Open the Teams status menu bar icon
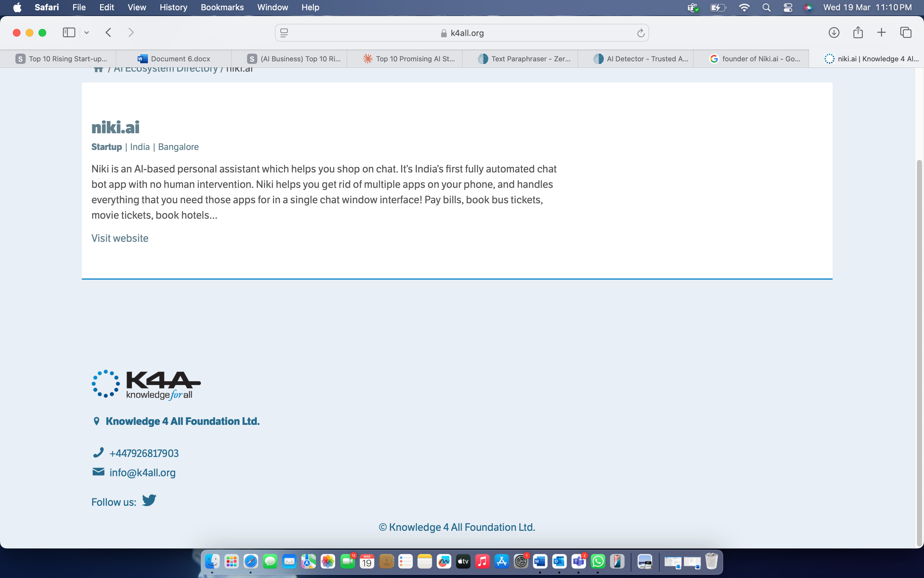This screenshot has width=924, height=578. point(693,7)
